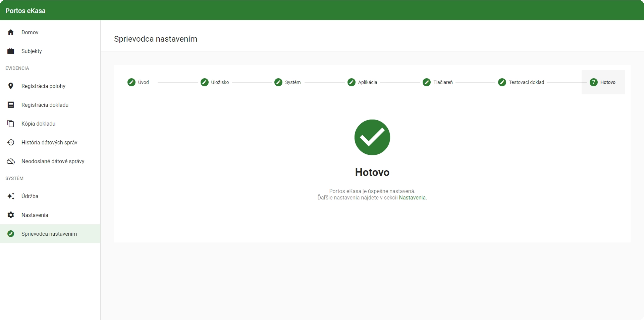Switch to the Tlačiareň step
Image resolution: width=644 pixels, height=320 pixels.
point(438,82)
